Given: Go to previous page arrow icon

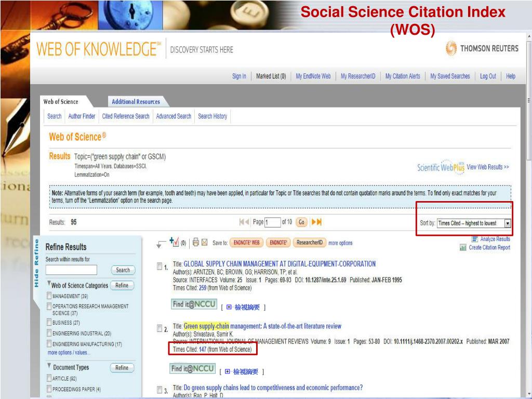Looking at the screenshot, I should click(x=247, y=222).
